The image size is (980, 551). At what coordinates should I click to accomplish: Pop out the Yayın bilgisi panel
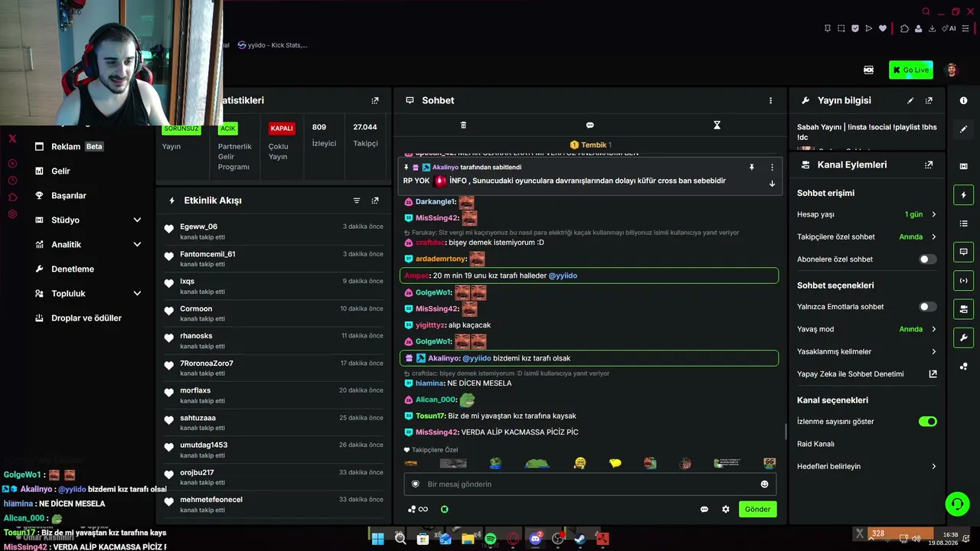click(929, 100)
